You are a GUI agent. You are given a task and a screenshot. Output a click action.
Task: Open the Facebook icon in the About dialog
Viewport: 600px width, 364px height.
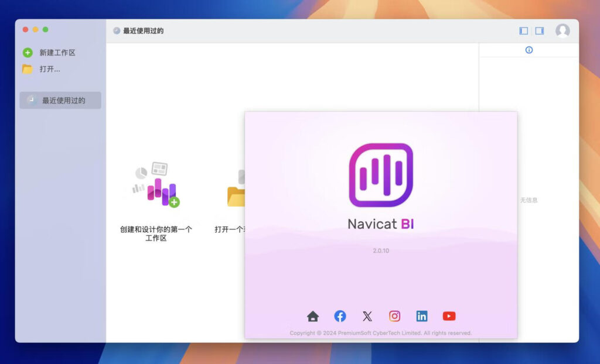[x=340, y=316]
